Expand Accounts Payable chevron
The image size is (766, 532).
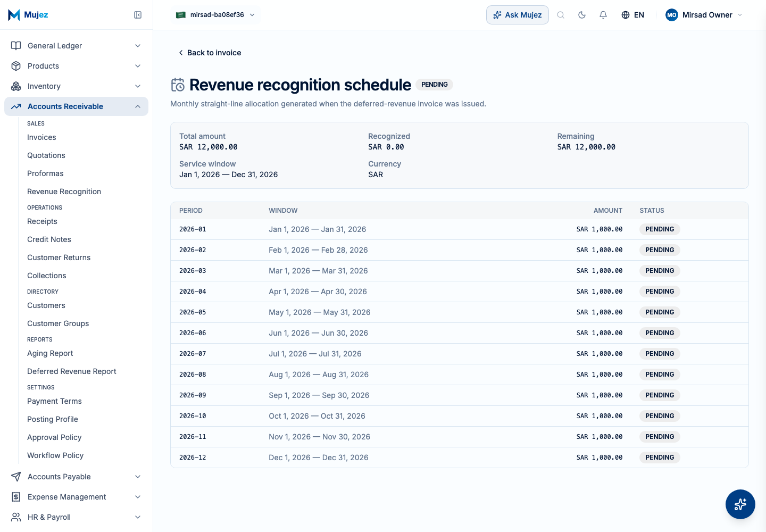(138, 477)
